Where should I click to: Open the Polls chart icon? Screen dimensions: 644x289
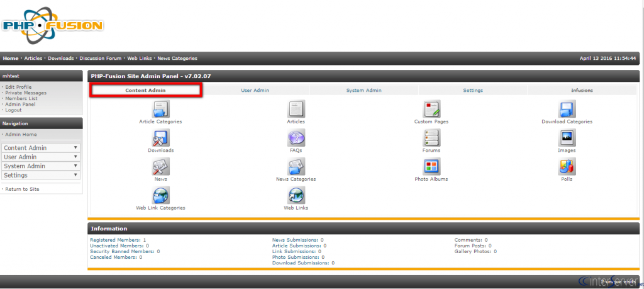point(567,166)
